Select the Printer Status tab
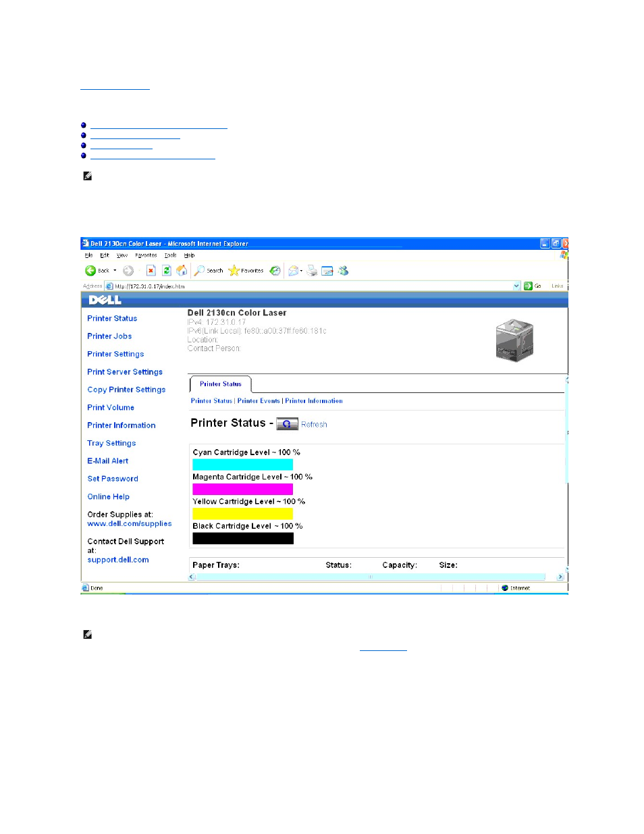Image resolution: width=644 pixels, height=834 pixels. pos(221,384)
